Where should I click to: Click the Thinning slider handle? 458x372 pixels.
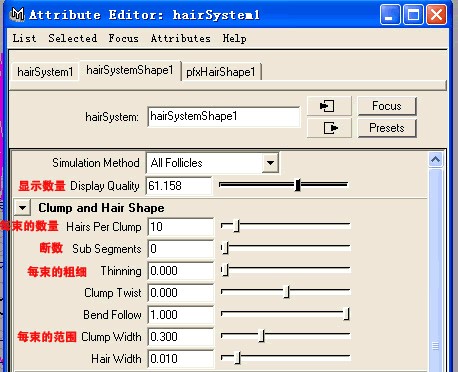225,270
